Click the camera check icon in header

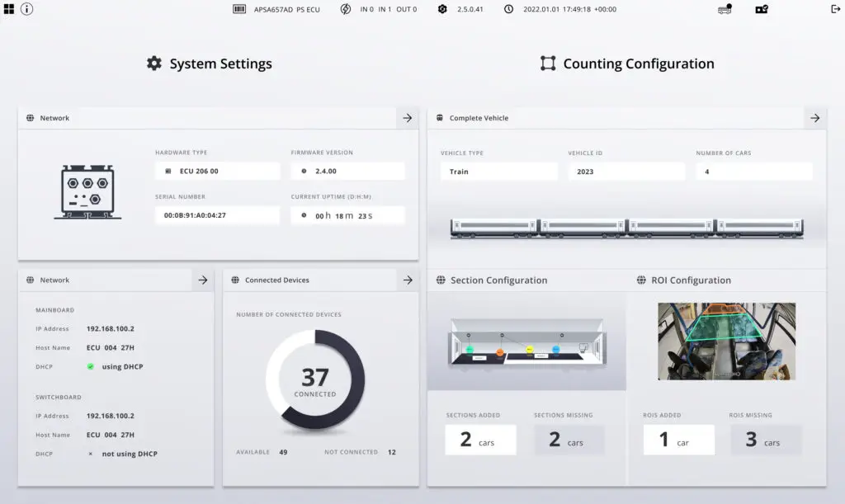762,9
